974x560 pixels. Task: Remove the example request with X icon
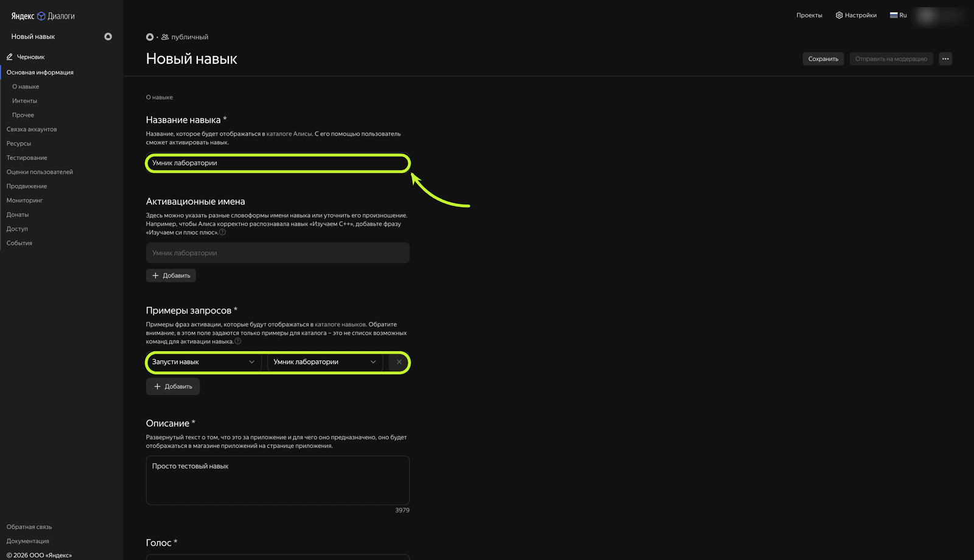pyautogui.click(x=399, y=362)
